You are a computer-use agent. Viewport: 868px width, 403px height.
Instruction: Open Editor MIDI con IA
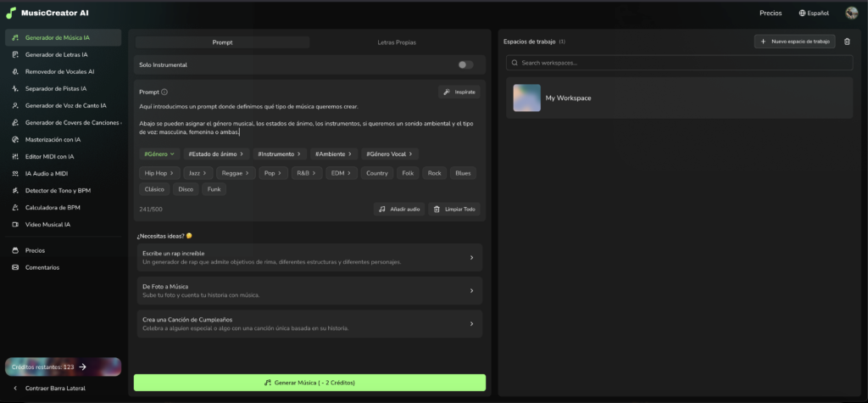(49, 156)
